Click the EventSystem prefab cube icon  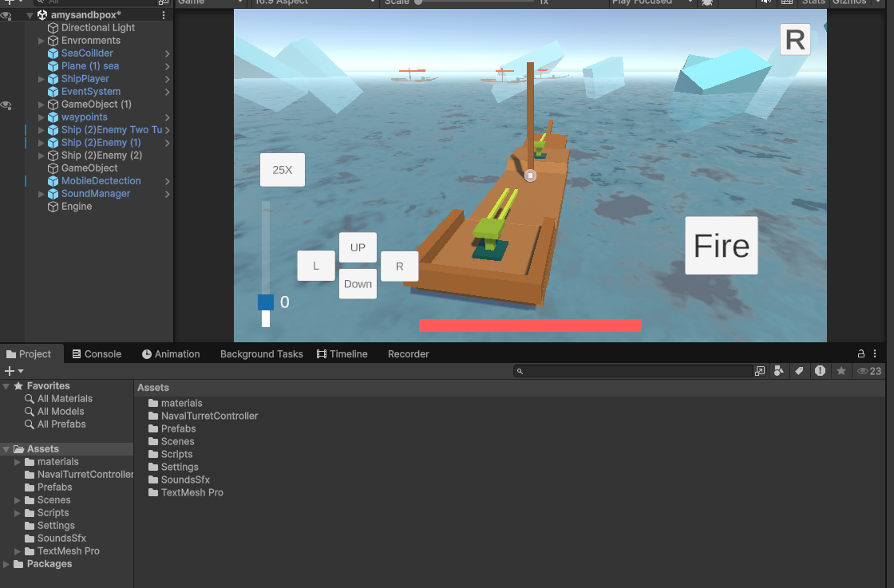[x=53, y=92]
